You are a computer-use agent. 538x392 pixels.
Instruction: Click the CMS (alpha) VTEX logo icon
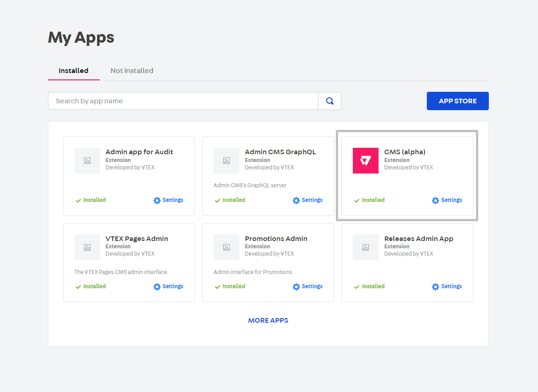tap(365, 161)
